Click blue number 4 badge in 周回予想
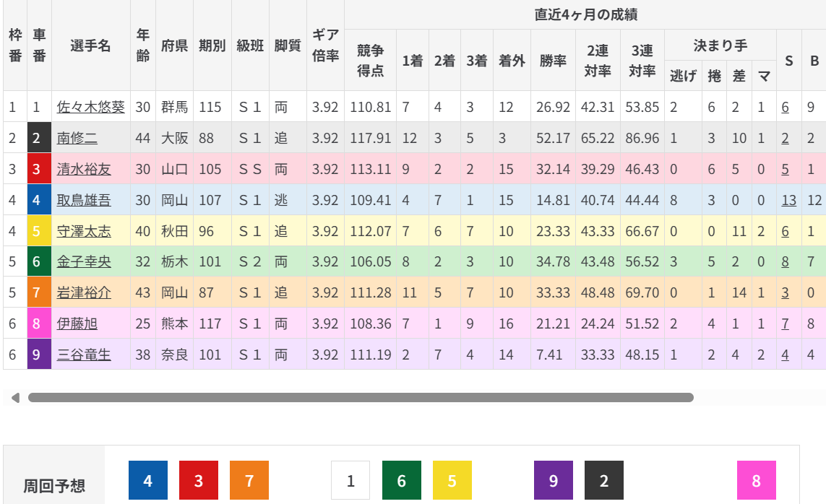This screenshot has height=504, width=826. click(148, 480)
